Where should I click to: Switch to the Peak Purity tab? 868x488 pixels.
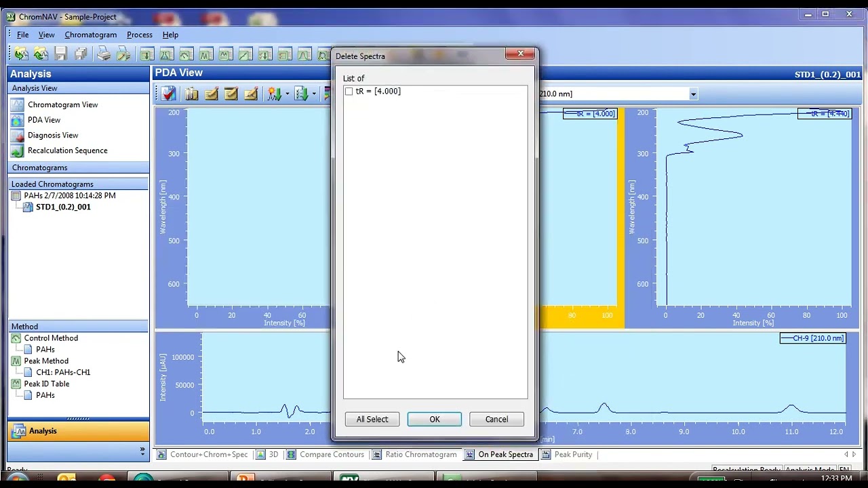click(x=568, y=455)
